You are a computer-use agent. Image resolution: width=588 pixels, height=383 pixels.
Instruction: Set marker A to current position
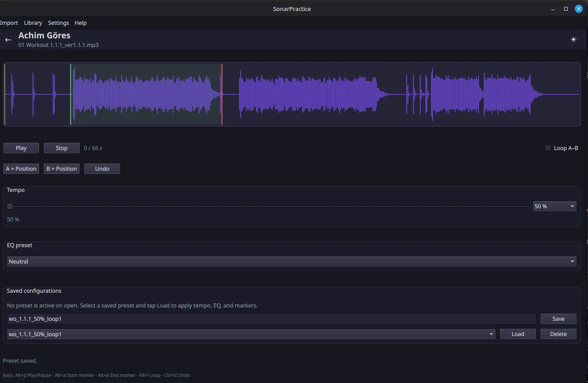21,169
